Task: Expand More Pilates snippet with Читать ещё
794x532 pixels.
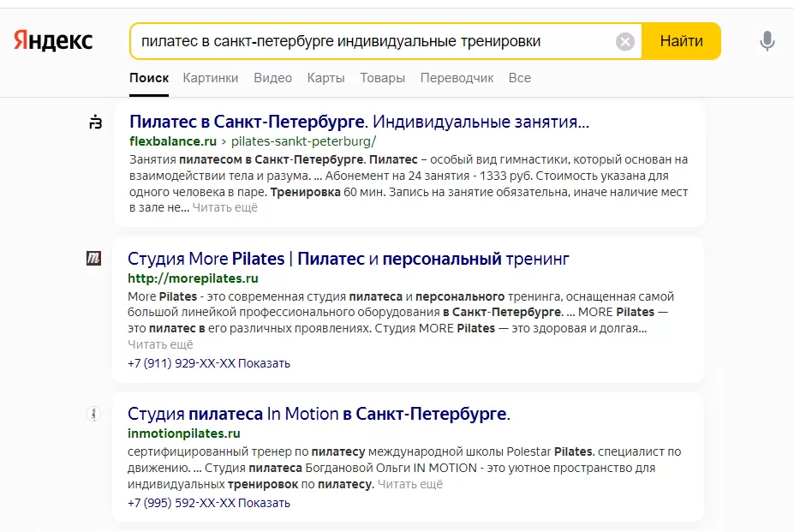Action: [x=160, y=344]
